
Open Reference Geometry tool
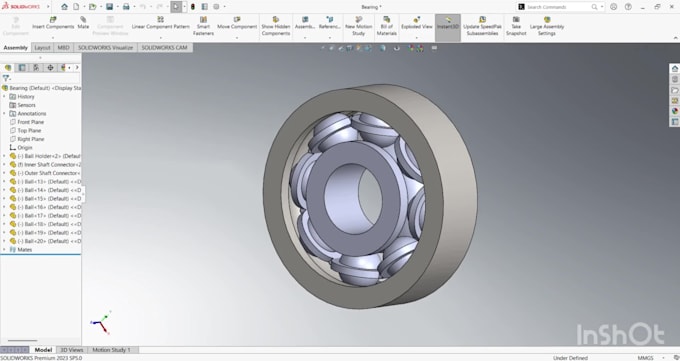(x=330, y=23)
